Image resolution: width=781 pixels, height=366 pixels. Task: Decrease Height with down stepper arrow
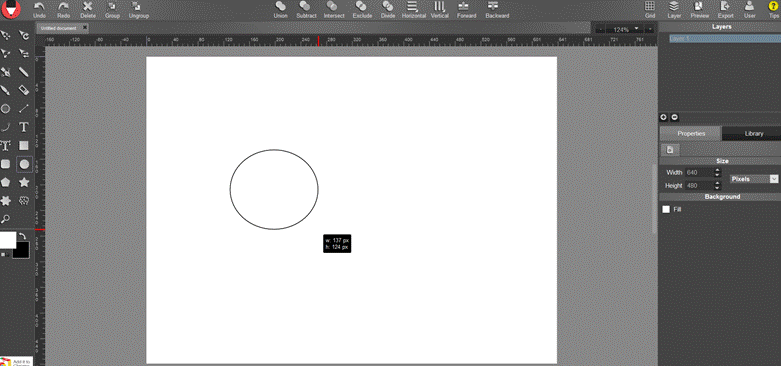tap(717, 188)
